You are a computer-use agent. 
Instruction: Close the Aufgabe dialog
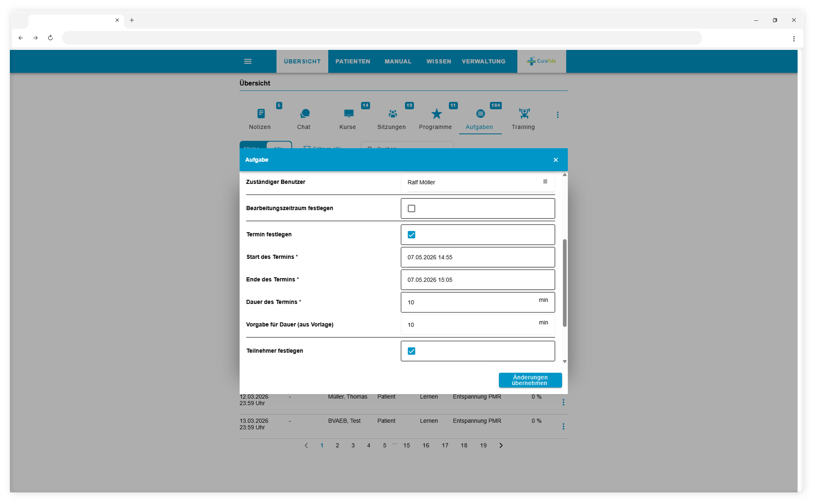(555, 160)
